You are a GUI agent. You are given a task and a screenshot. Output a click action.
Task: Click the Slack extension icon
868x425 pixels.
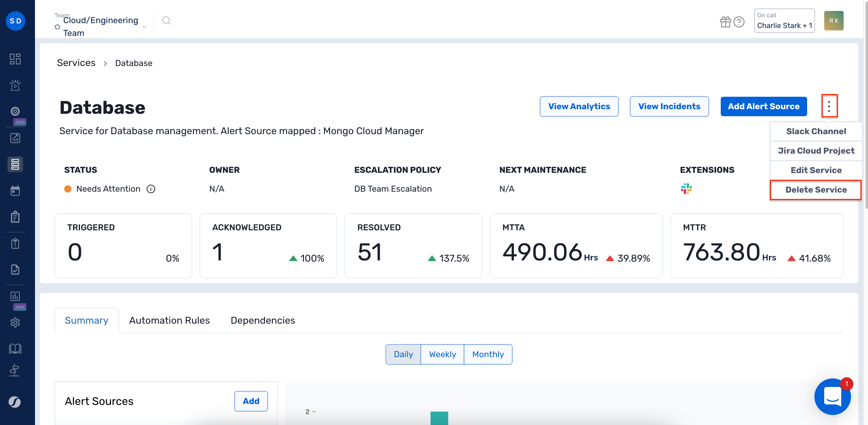(686, 188)
